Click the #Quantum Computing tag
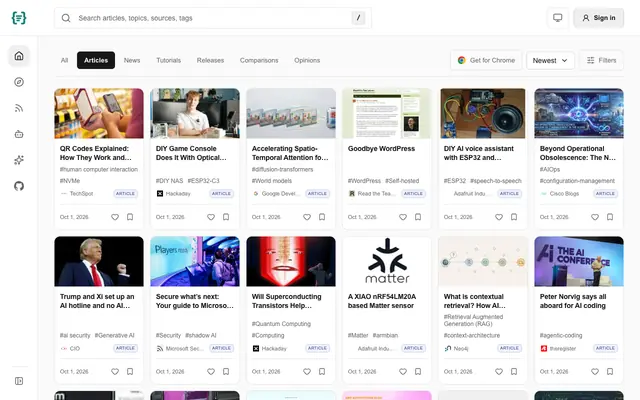 click(281, 324)
